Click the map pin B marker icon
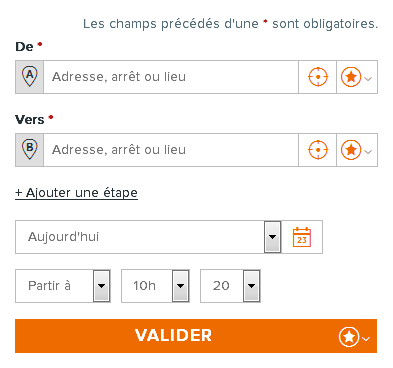This screenshot has height=368, width=393. pyautogui.click(x=29, y=149)
